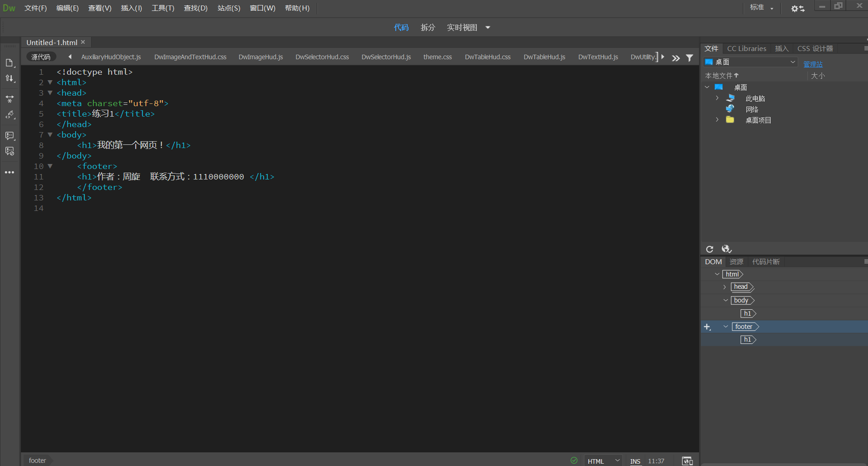Open related file theme.css
The image size is (868, 466).
click(438, 57)
